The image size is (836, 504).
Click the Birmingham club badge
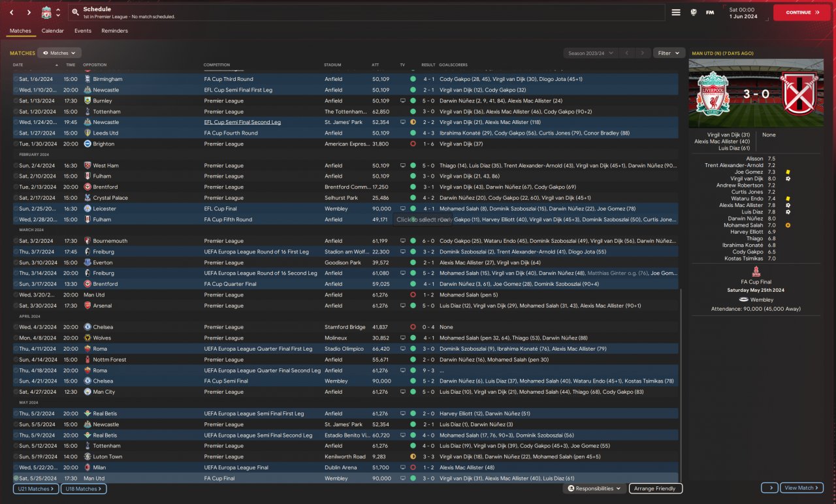point(88,79)
